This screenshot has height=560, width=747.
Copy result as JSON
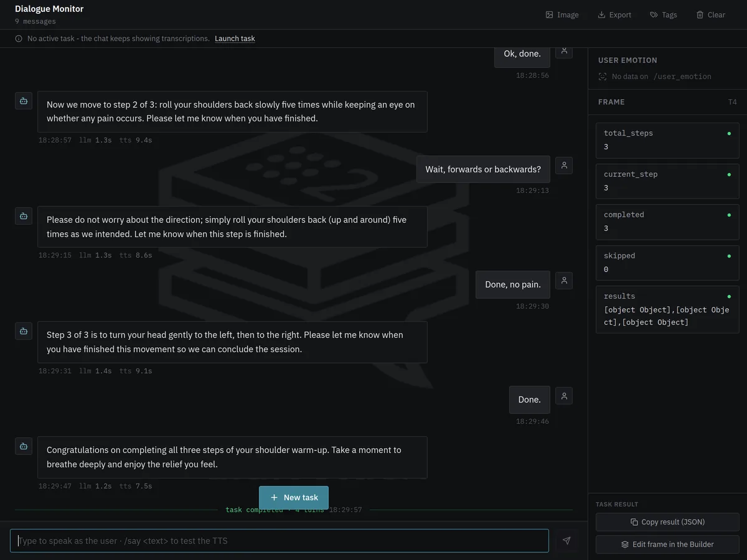click(x=667, y=522)
